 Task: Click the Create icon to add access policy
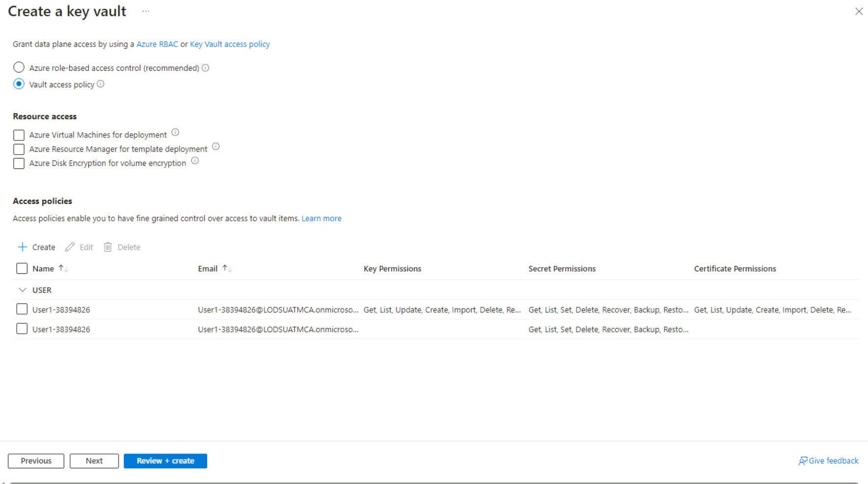coord(22,247)
